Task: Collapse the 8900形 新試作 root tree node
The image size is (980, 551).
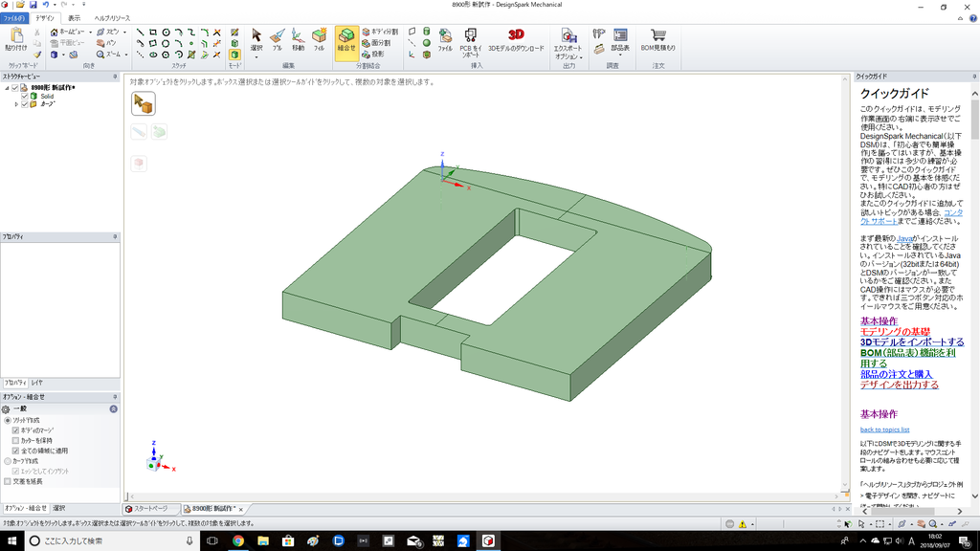Action: point(7,88)
